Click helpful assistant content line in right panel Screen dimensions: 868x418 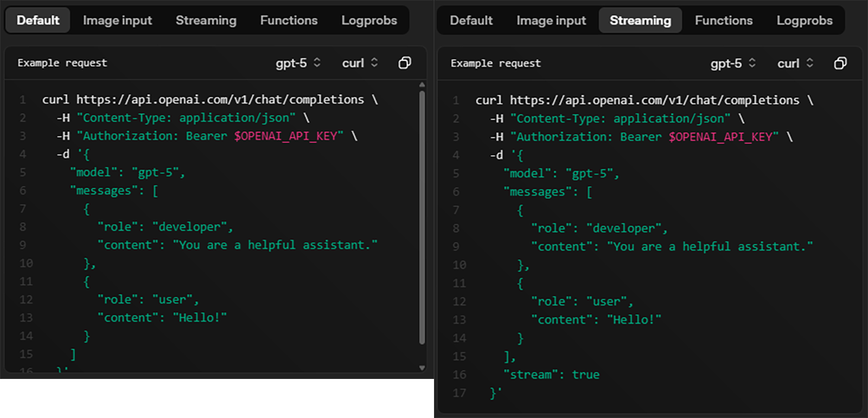[672, 247]
